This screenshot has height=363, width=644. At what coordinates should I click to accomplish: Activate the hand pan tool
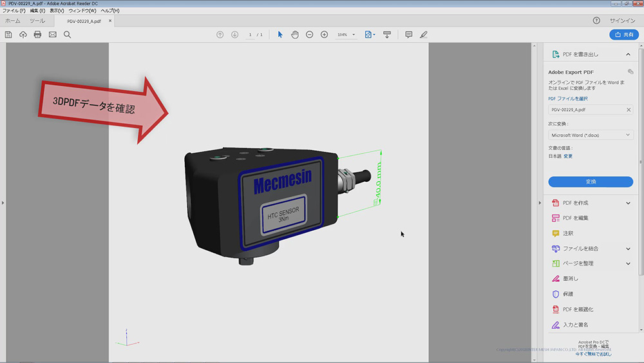point(295,35)
